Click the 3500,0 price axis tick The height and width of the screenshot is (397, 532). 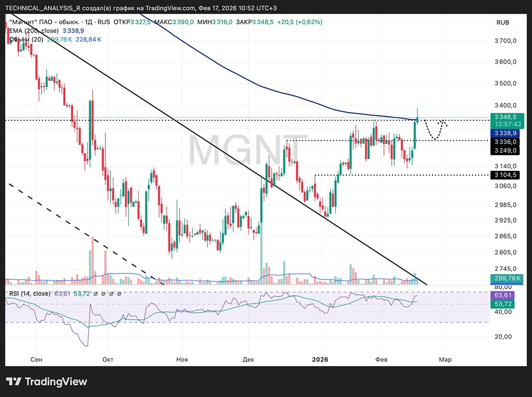pos(505,84)
